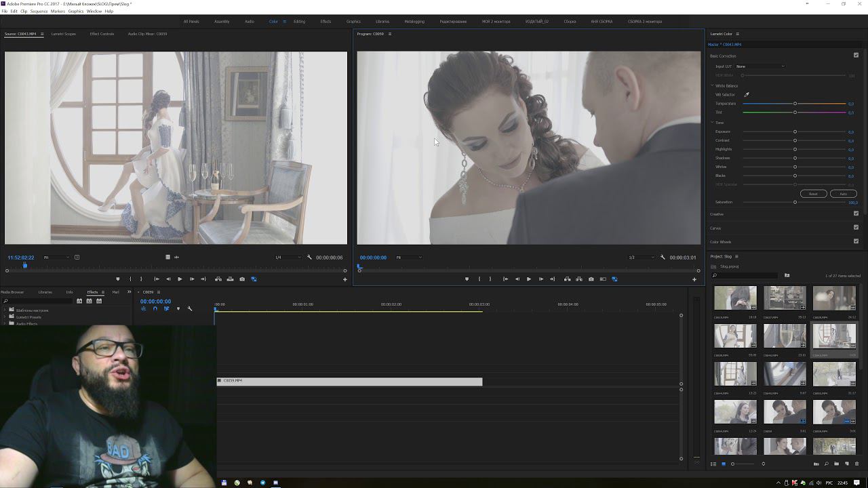Export frame from Program monitor camera icon
Viewport: 868px width, 488px height.
[x=591, y=279]
